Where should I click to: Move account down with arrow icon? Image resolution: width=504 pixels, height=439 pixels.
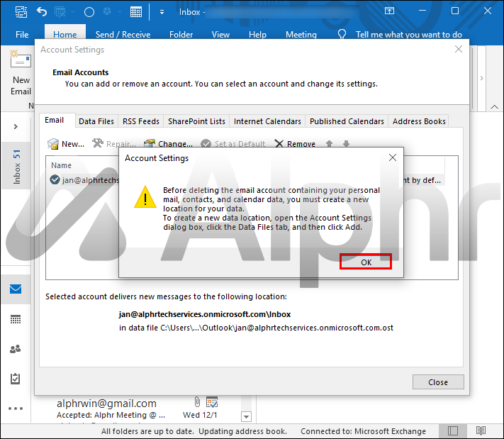[x=346, y=144]
